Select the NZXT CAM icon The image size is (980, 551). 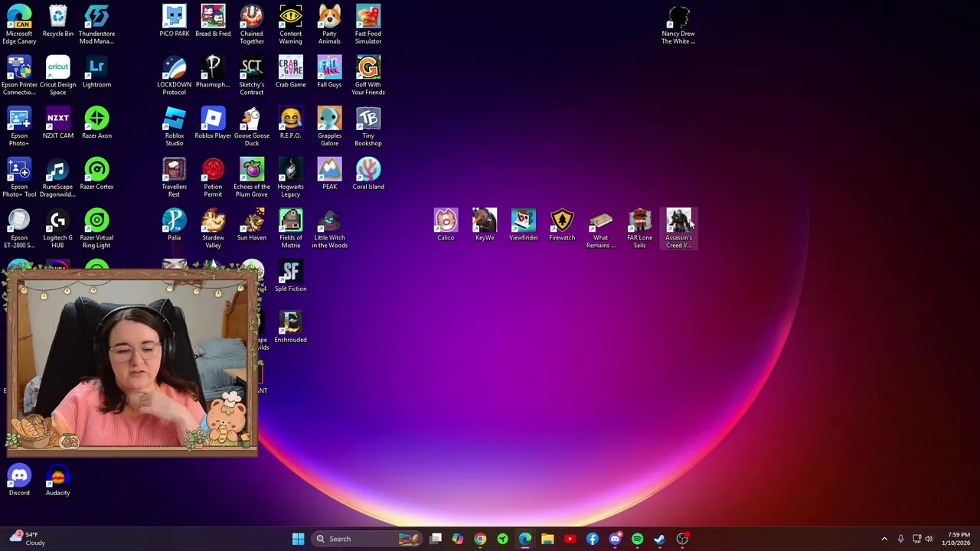click(x=58, y=123)
